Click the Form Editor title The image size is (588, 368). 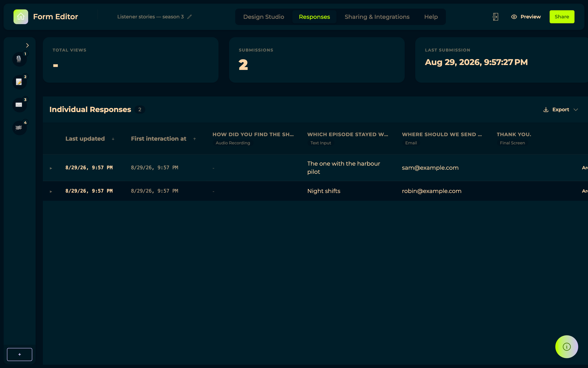click(55, 17)
